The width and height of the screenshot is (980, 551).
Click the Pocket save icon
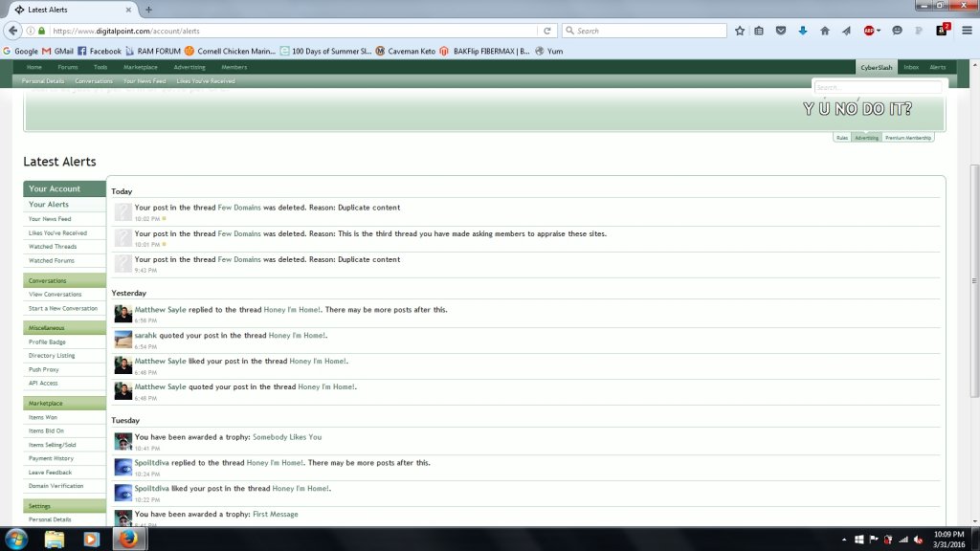pos(781,31)
